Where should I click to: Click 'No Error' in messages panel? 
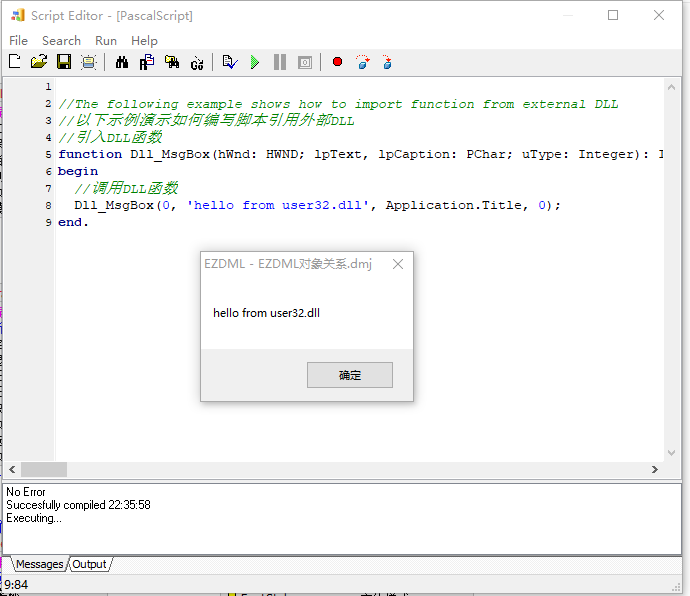(26, 492)
